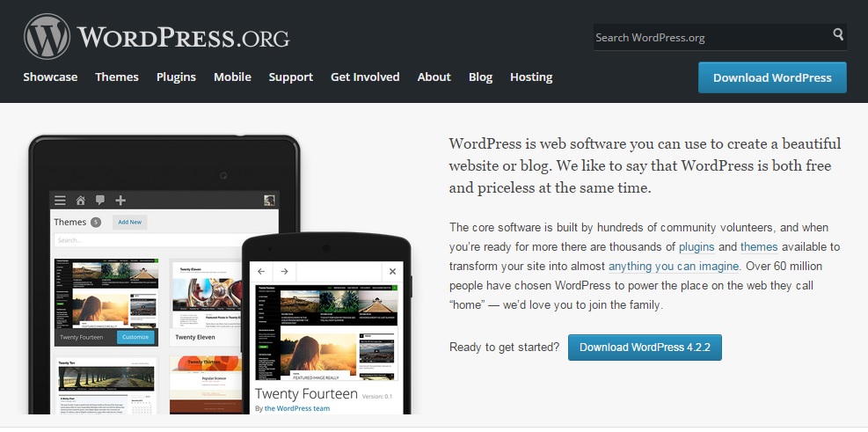Close the phone theme preview with X
This screenshot has width=868, height=432.
392,271
